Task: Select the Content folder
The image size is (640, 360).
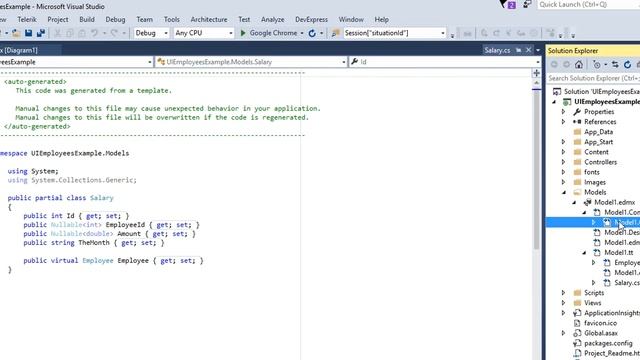Action: tap(596, 152)
